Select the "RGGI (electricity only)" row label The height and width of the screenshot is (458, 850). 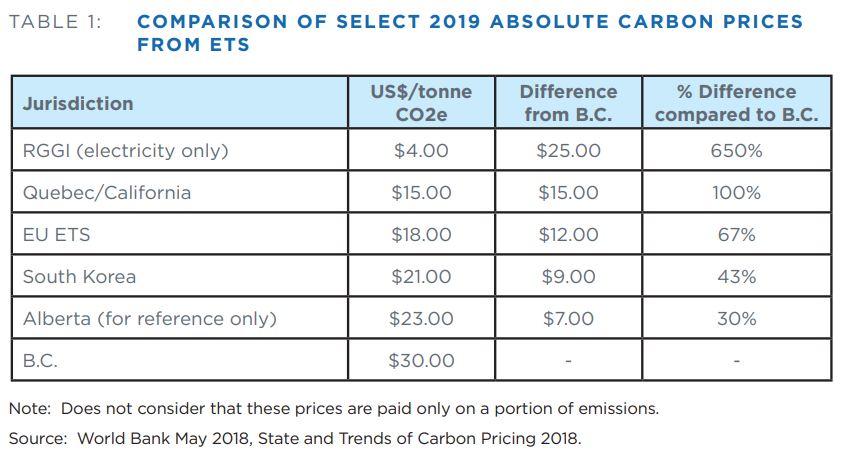pyautogui.click(x=126, y=151)
